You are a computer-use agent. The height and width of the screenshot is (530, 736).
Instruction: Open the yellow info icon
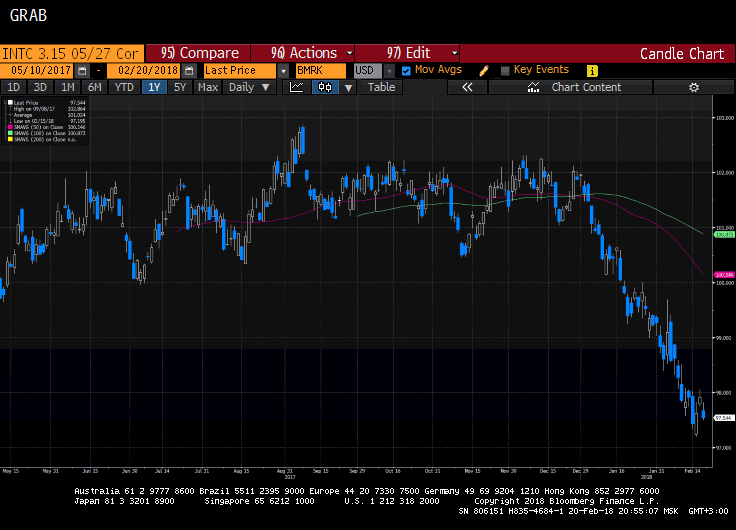click(x=592, y=71)
